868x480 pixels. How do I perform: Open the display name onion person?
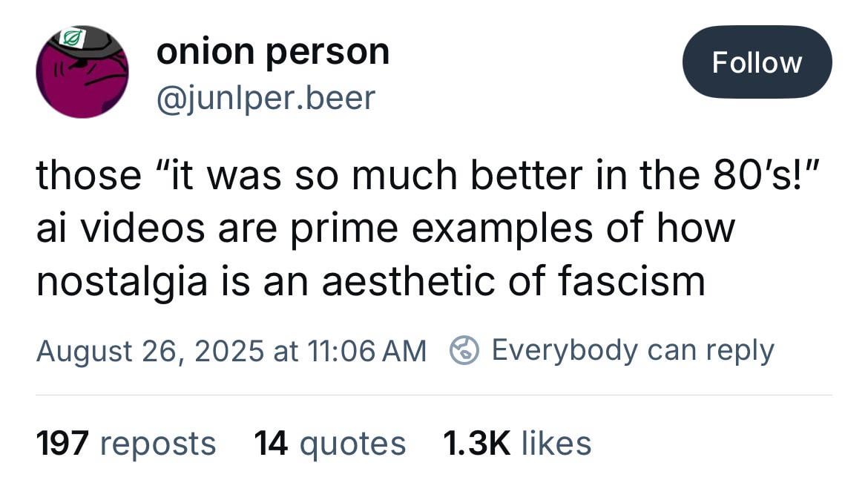[273, 53]
